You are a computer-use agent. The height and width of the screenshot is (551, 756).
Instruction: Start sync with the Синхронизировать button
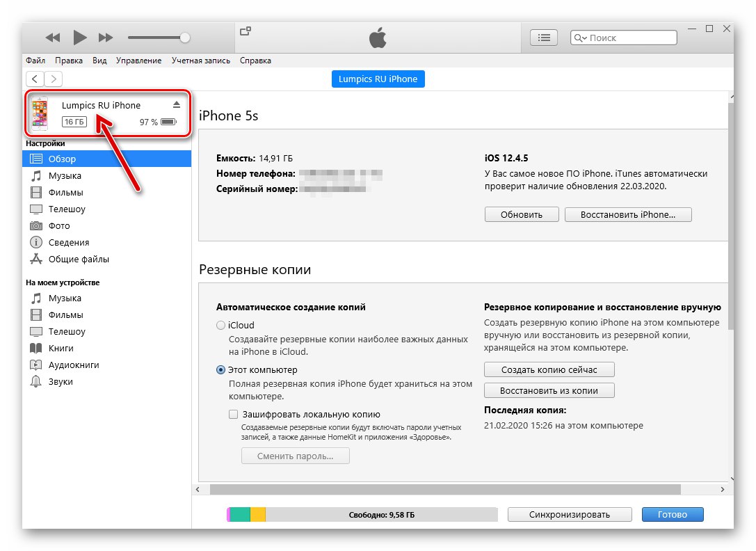[x=569, y=514]
